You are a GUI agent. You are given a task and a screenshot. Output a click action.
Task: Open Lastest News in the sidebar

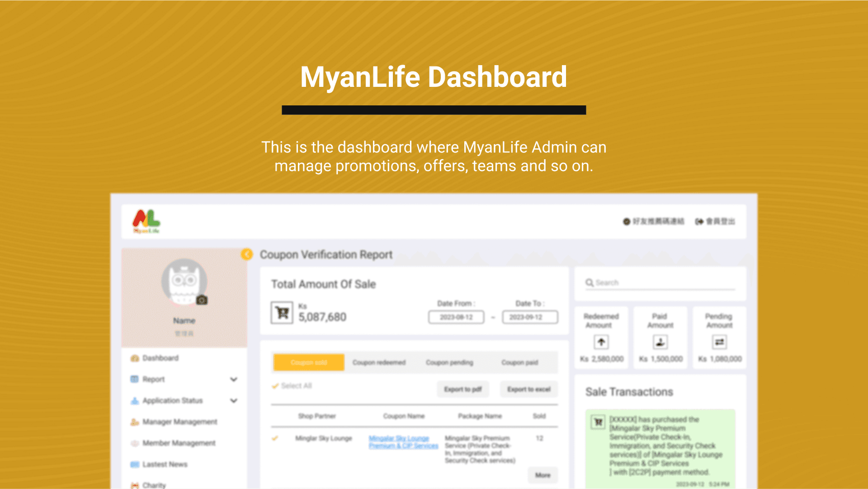[x=165, y=464]
